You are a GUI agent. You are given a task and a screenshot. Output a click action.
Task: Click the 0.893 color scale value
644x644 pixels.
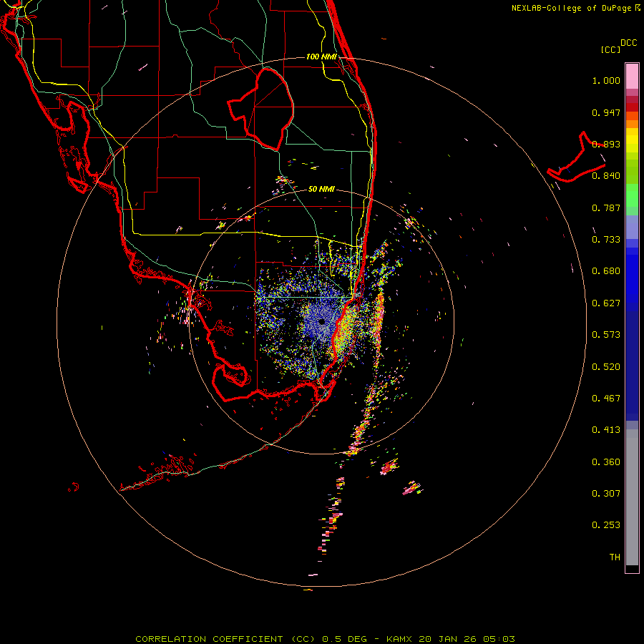coord(606,144)
